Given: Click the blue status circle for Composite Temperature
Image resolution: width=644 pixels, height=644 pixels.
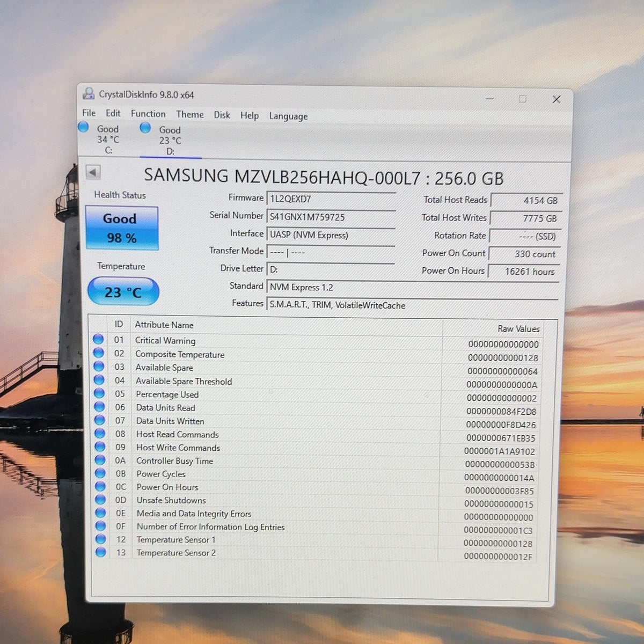Looking at the screenshot, I should pyautogui.click(x=98, y=353).
